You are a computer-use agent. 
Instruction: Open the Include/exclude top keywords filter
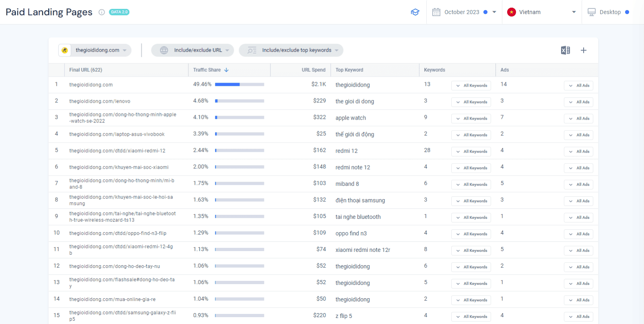tap(291, 50)
